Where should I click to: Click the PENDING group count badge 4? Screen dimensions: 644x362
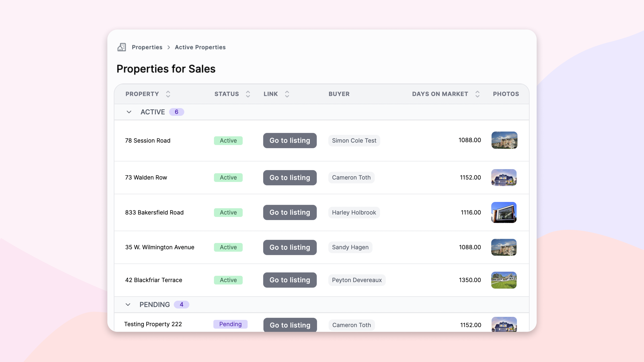coord(181,305)
